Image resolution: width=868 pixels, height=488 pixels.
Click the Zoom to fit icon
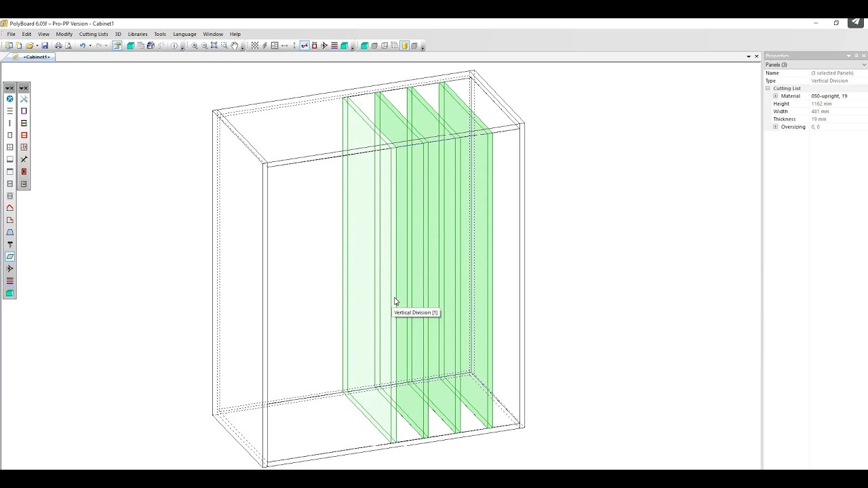(214, 45)
